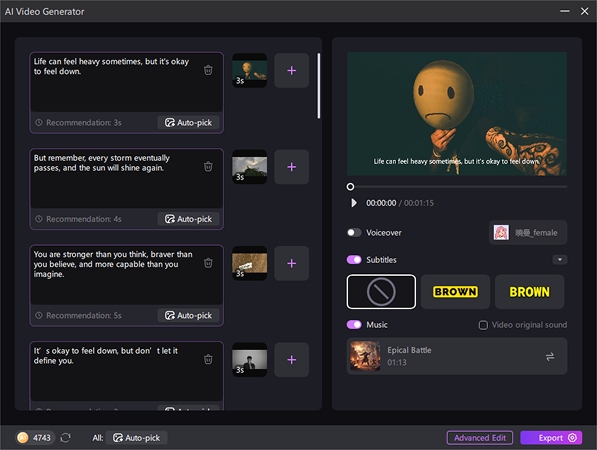
Task: Select the yellow boxed BROWN subtitle style
Action: 455,292
